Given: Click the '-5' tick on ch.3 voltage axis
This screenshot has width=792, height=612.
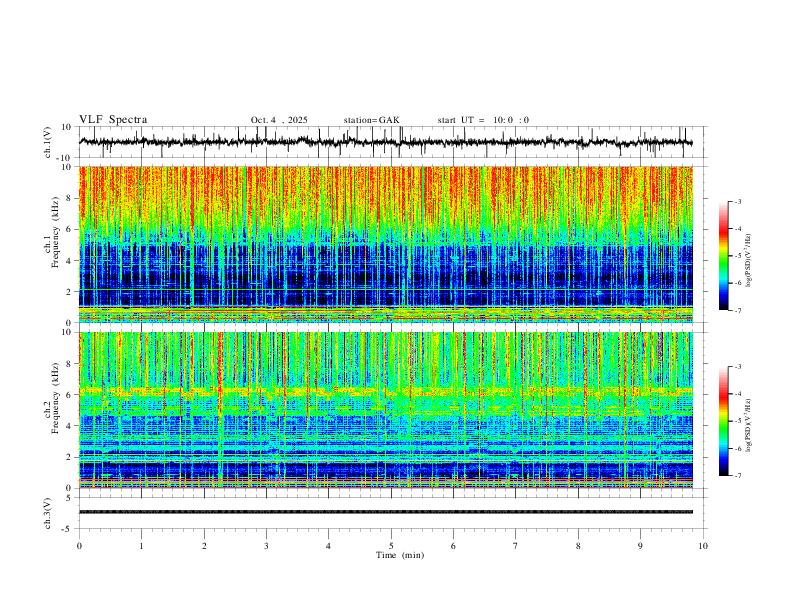Looking at the screenshot, I should click(x=68, y=529).
